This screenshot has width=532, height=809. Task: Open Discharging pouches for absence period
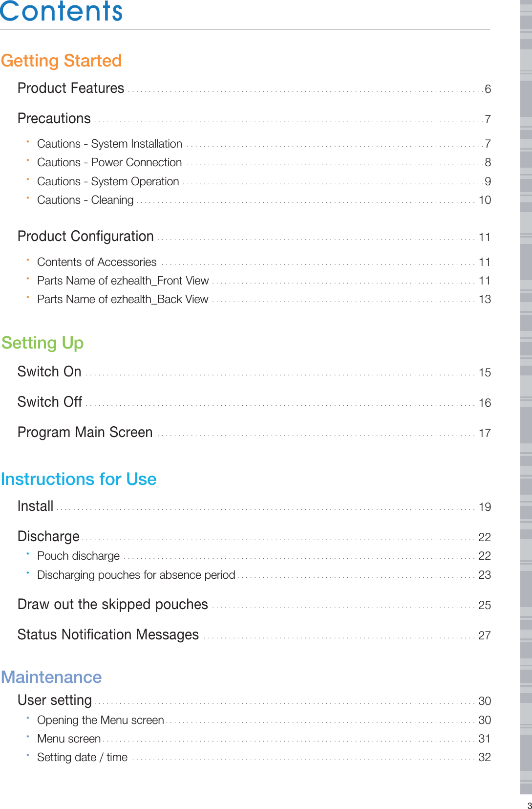(x=136, y=575)
